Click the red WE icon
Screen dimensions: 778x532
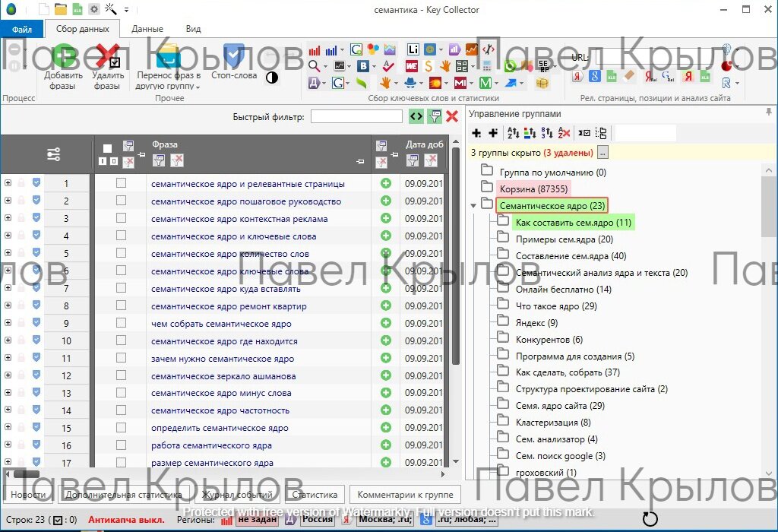click(x=412, y=66)
